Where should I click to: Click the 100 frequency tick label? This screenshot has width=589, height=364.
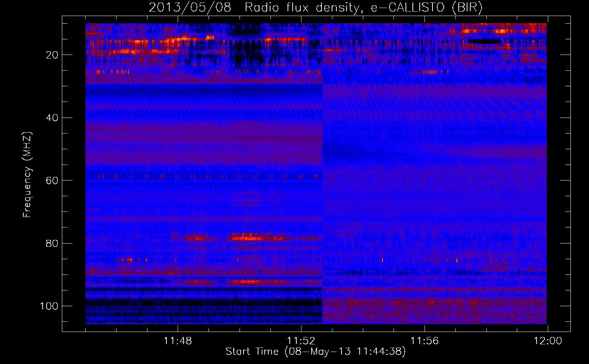tap(49, 306)
